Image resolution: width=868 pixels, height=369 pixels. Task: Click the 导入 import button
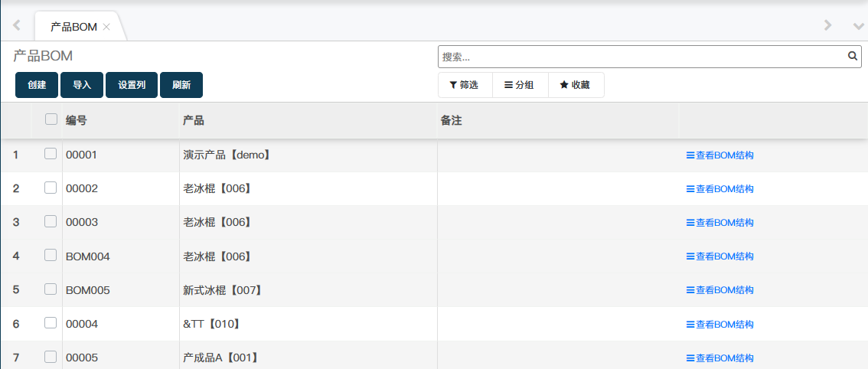pos(82,86)
